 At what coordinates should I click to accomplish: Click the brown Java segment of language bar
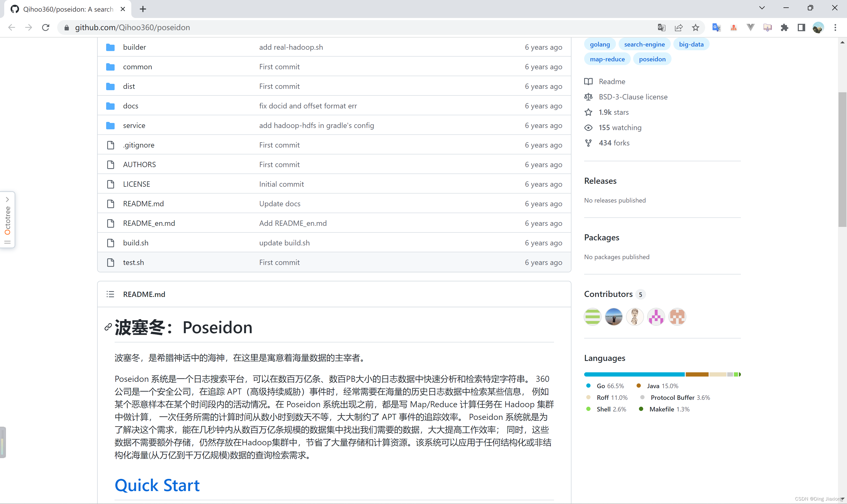[x=697, y=374]
